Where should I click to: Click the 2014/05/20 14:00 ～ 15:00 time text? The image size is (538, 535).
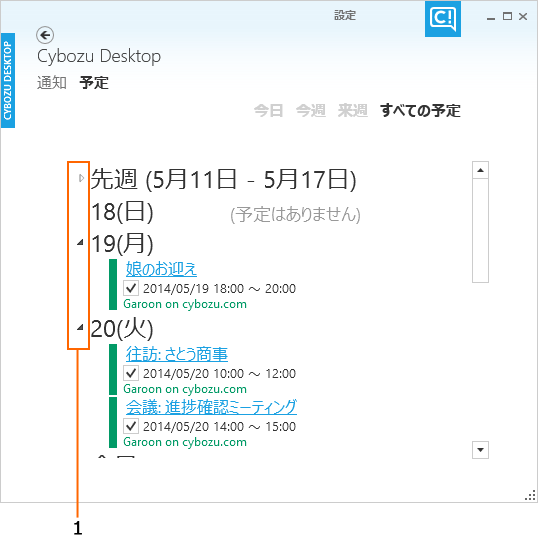[x=219, y=427]
